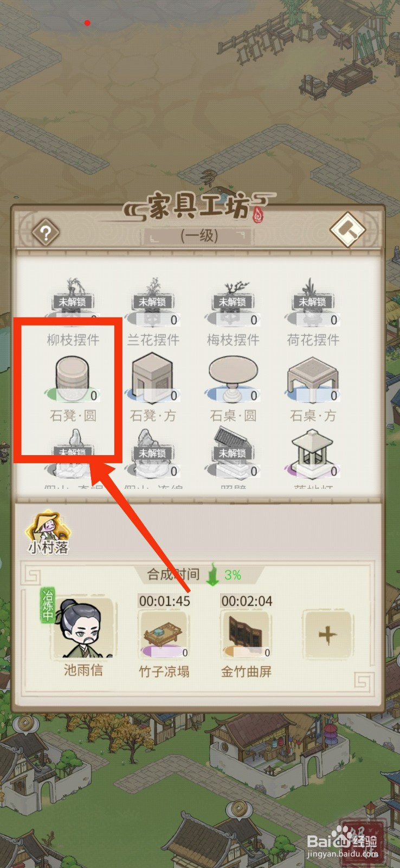Viewport: 400px width, 868px height.
Task: Open the 竹子凉塌 bamboo couch queue slot
Action: point(164,634)
